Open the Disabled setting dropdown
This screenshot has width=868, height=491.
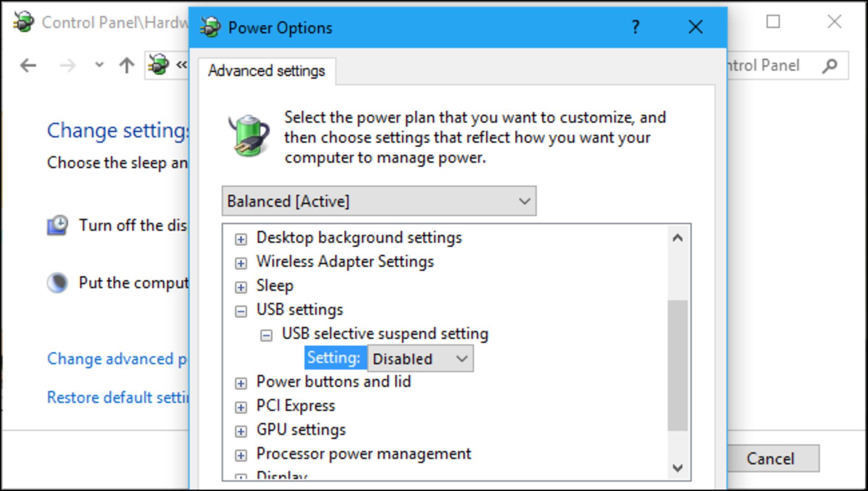point(420,359)
